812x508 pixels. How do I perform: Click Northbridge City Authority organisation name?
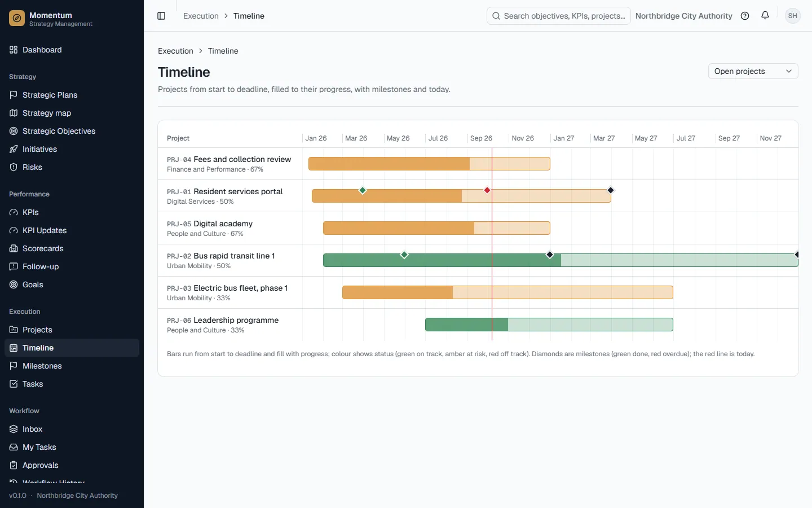tap(683, 16)
